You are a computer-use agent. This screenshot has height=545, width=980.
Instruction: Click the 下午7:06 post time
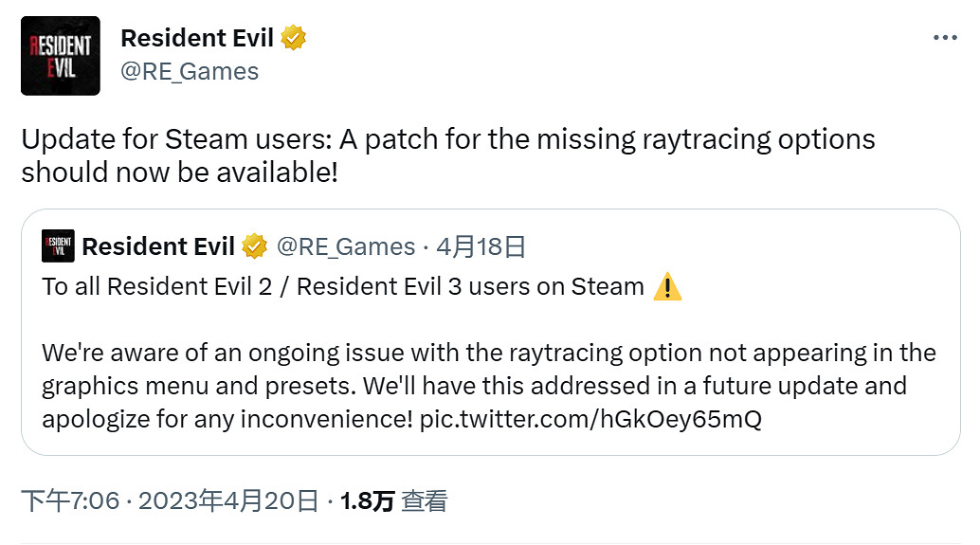point(70,501)
